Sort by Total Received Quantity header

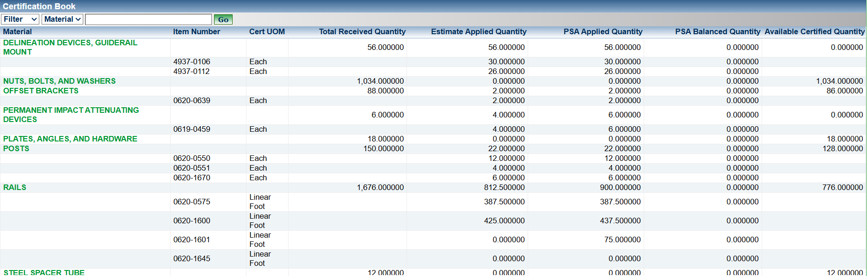[x=362, y=31]
